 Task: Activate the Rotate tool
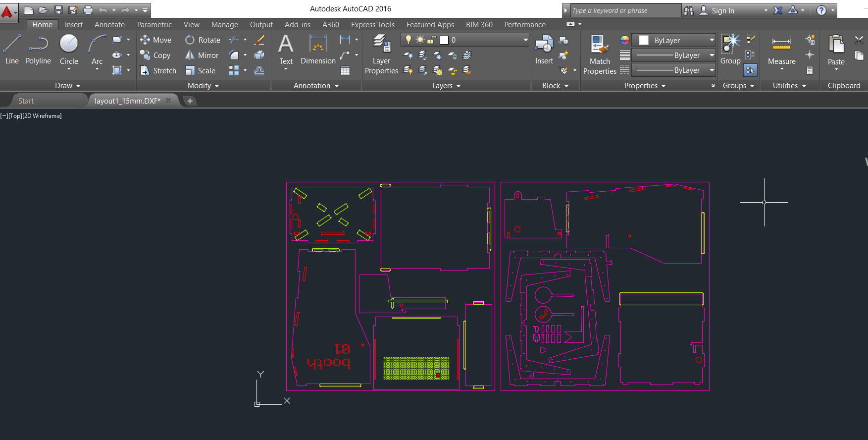pos(190,40)
